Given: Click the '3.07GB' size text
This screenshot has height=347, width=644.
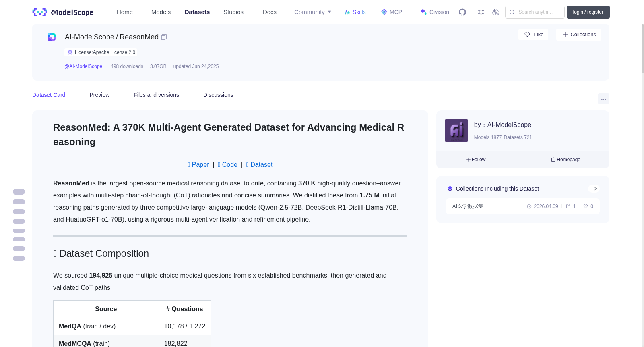Looking at the screenshot, I should [158, 66].
